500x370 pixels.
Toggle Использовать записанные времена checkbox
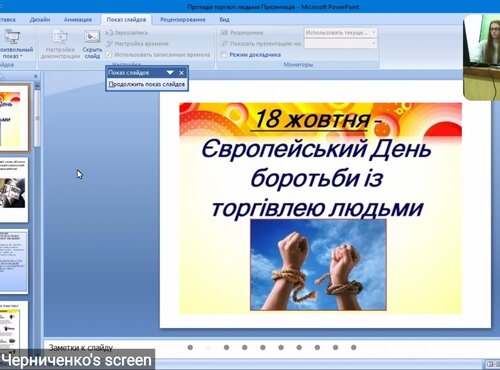click(109, 54)
